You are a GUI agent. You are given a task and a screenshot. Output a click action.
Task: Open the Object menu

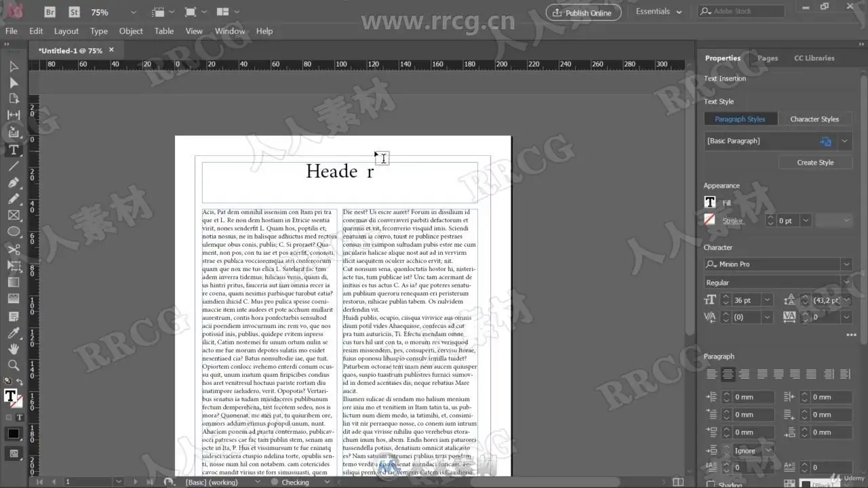(131, 31)
